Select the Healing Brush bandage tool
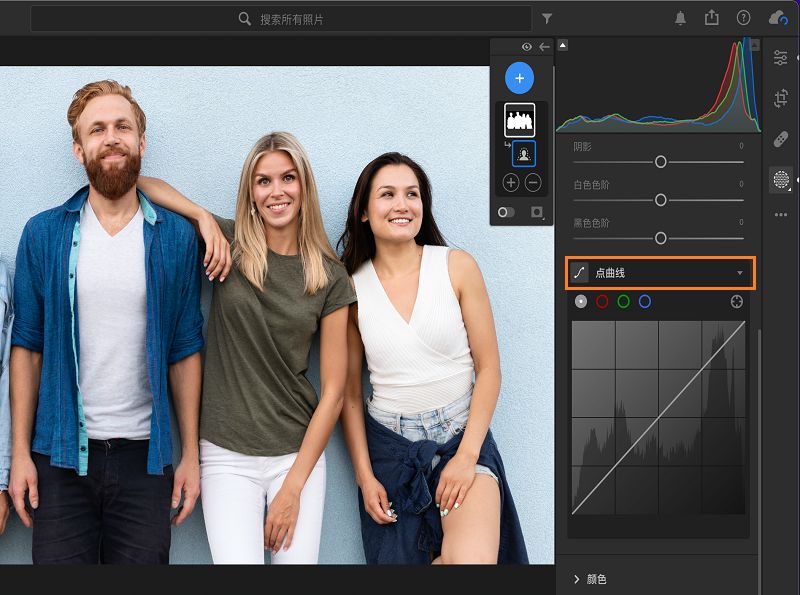 tap(781, 139)
